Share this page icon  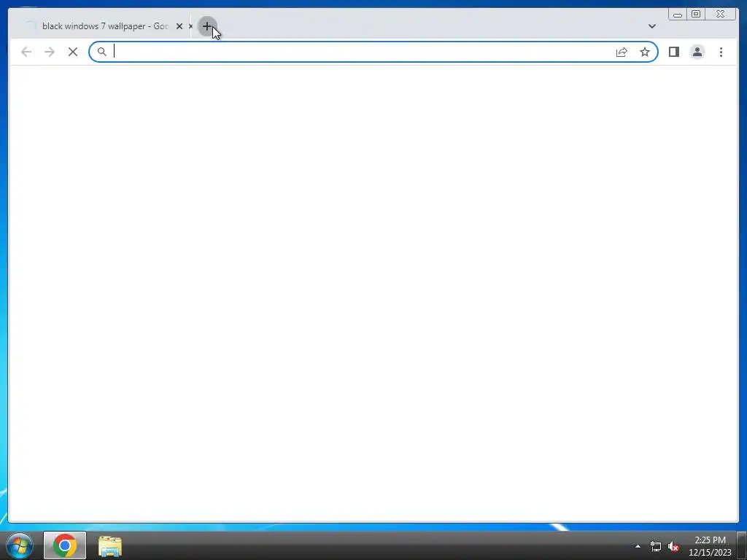[622, 52]
